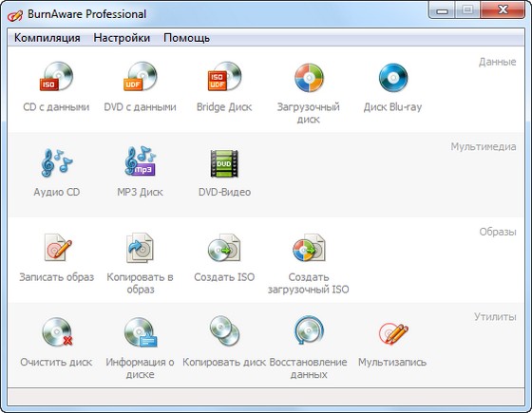
Task: Click the 'Аудио CD' label
Action: coord(57,192)
